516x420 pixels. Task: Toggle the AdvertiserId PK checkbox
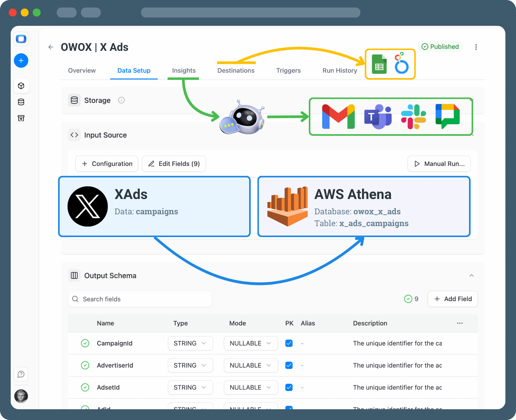[x=289, y=365]
